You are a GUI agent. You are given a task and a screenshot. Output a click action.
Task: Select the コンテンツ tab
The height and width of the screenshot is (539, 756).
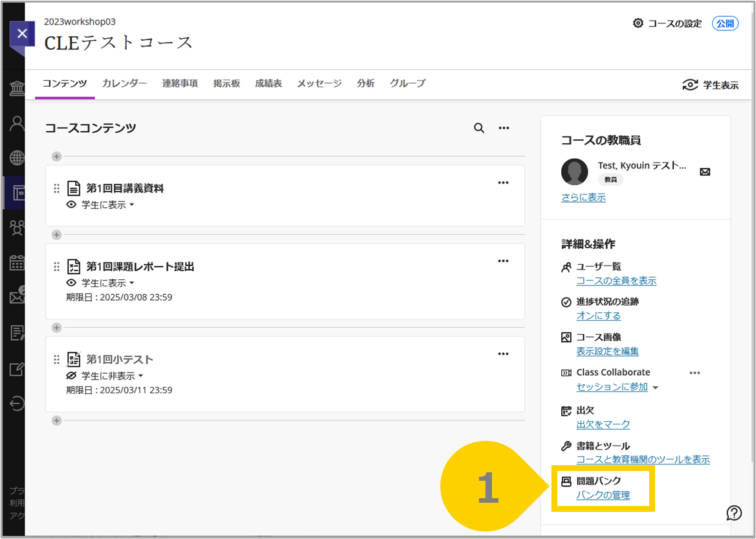click(x=65, y=84)
